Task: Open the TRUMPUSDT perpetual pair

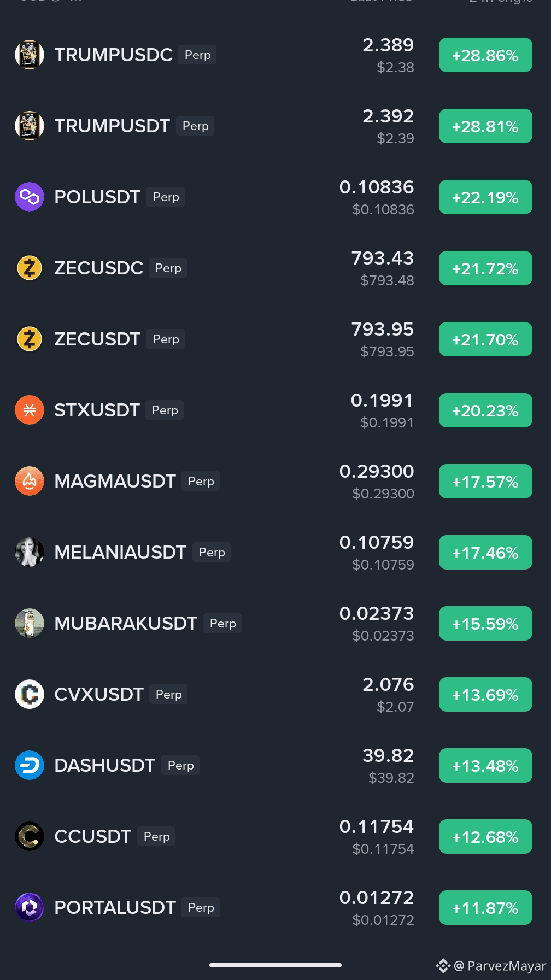Action: pos(275,126)
